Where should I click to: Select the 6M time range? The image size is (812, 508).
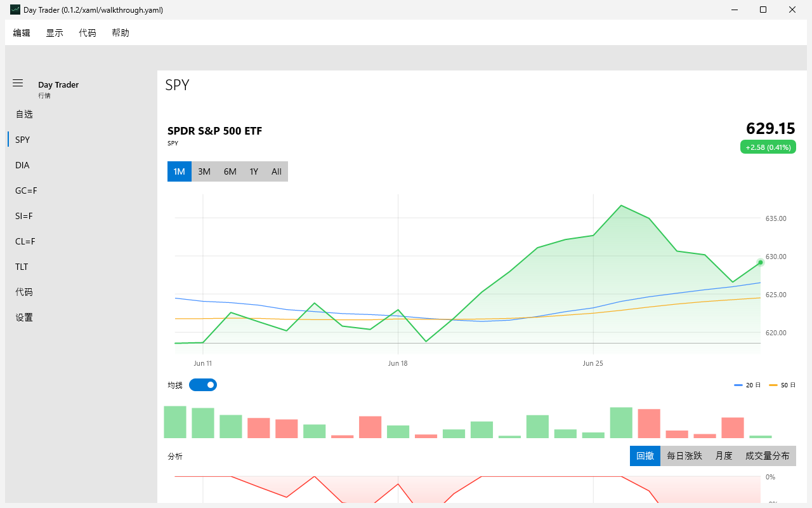click(x=230, y=171)
